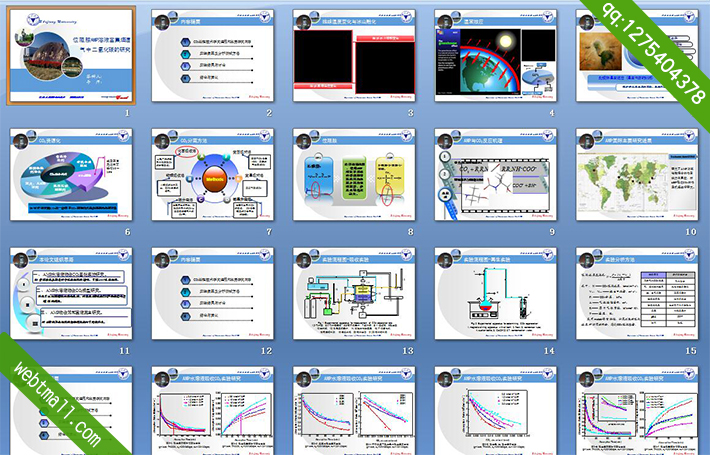Choose slide 6 with the pie-shaped CO2 diagram
Viewport: 710px width, 455px height.
pos(71,174)
